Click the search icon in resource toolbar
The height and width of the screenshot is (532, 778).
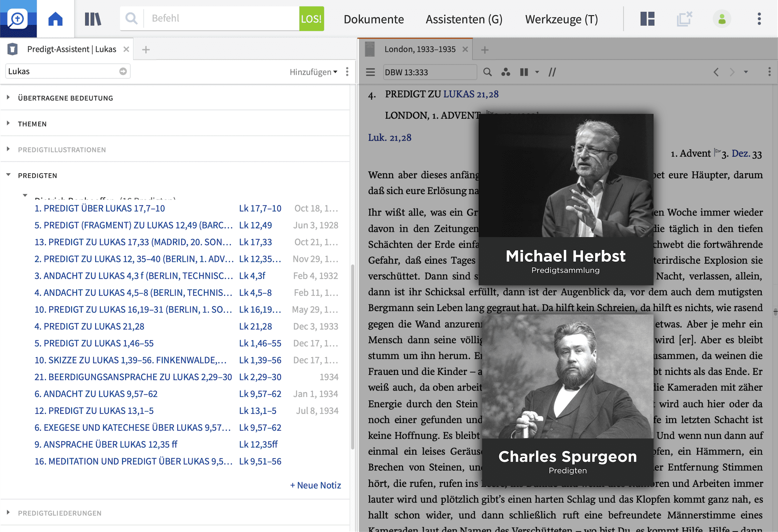point(487,72)
